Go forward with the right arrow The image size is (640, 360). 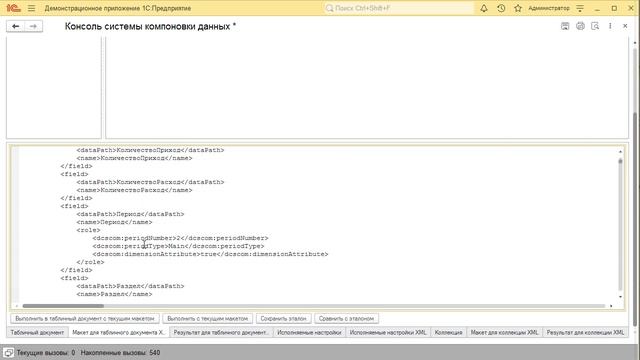click(x=33, y=27)
